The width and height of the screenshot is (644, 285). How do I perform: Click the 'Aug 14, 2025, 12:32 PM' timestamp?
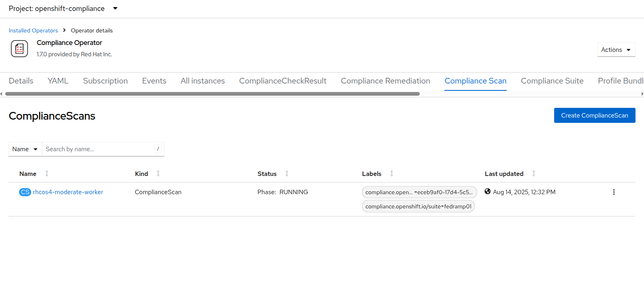(x=524, y=192)
